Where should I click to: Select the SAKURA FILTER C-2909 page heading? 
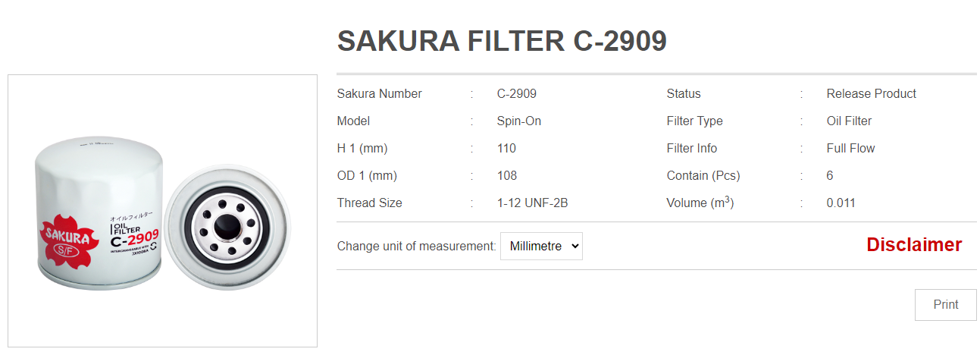coord(502,41)
